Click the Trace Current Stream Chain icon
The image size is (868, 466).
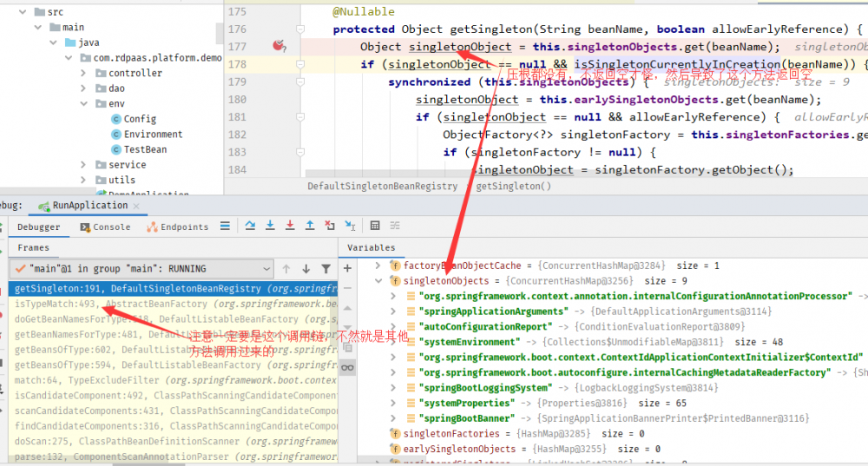(x=395, y=226)
